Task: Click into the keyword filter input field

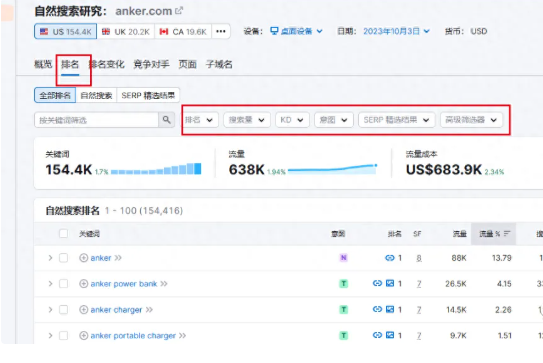Action: tap(96, 120)
